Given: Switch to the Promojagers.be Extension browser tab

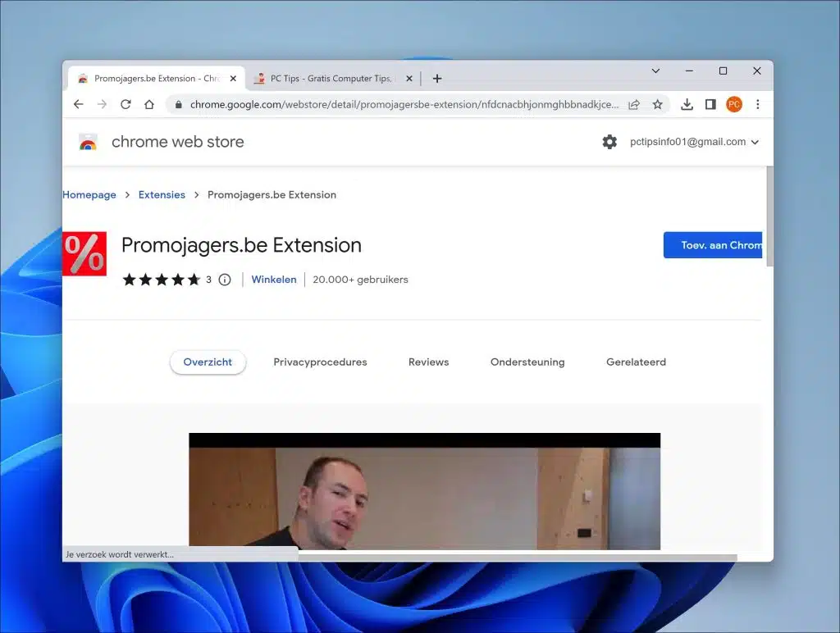Looking at the screenshot, I should [x=157, y=79].
